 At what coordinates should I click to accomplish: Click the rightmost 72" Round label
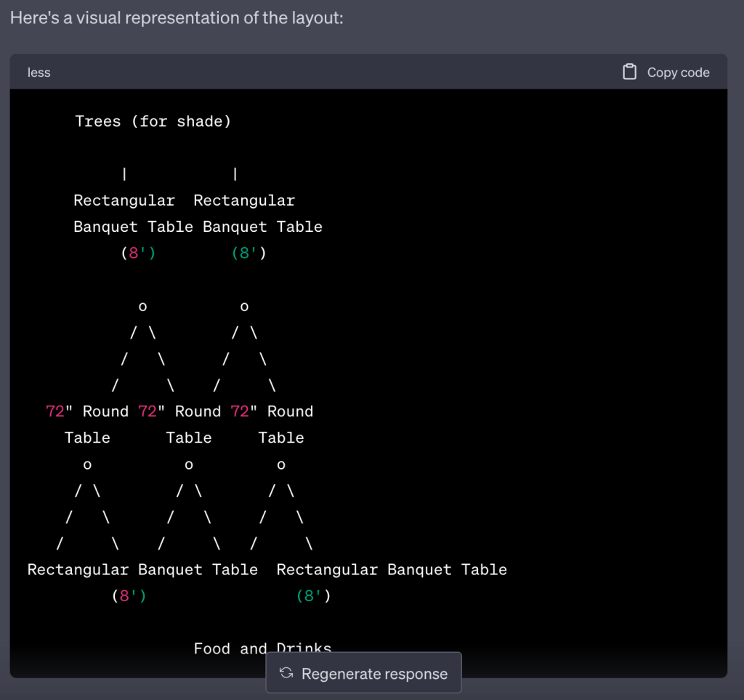[272, 411]
